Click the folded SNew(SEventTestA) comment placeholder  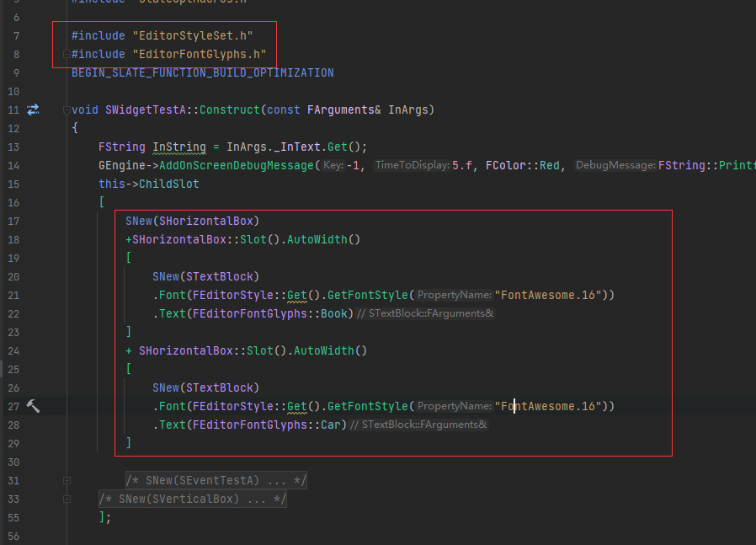click(x=216, y=480)
